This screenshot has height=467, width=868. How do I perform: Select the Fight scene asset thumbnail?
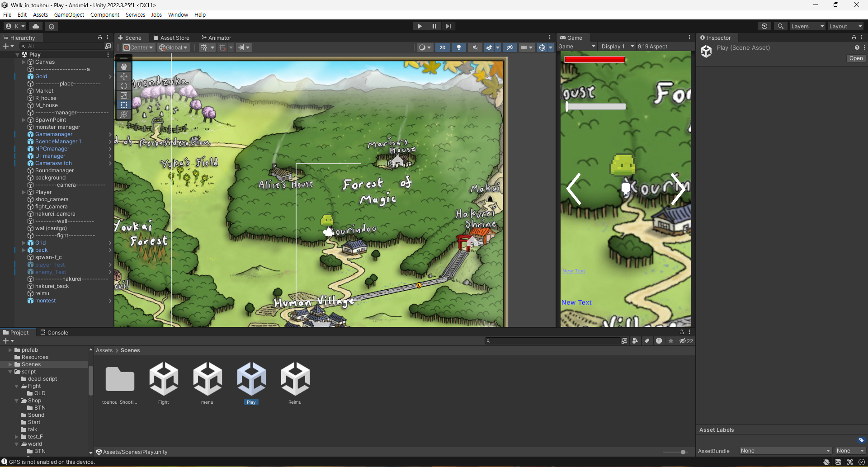point(164,379)
